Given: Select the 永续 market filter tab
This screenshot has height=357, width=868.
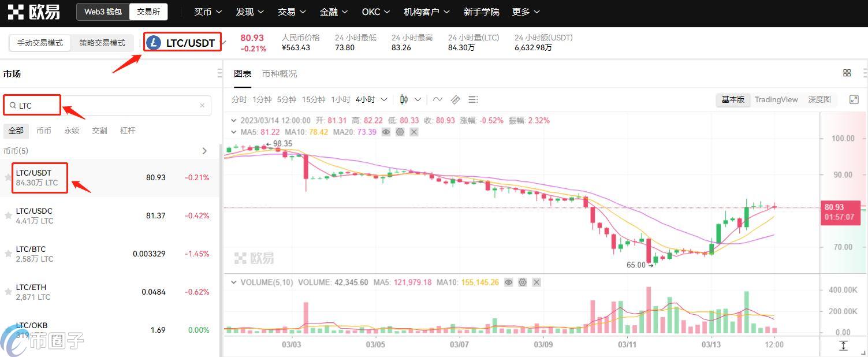Looking at the screenshot, I should (72, 131).
